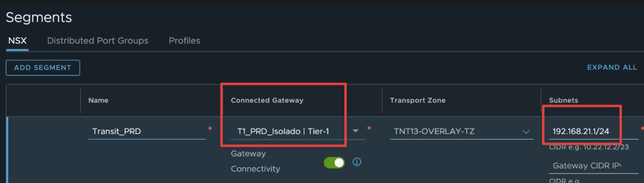Click the TNT13-OVERLAY-TZ transport zone text
This screenshot has height=183, width=644.
click(434, 131)
